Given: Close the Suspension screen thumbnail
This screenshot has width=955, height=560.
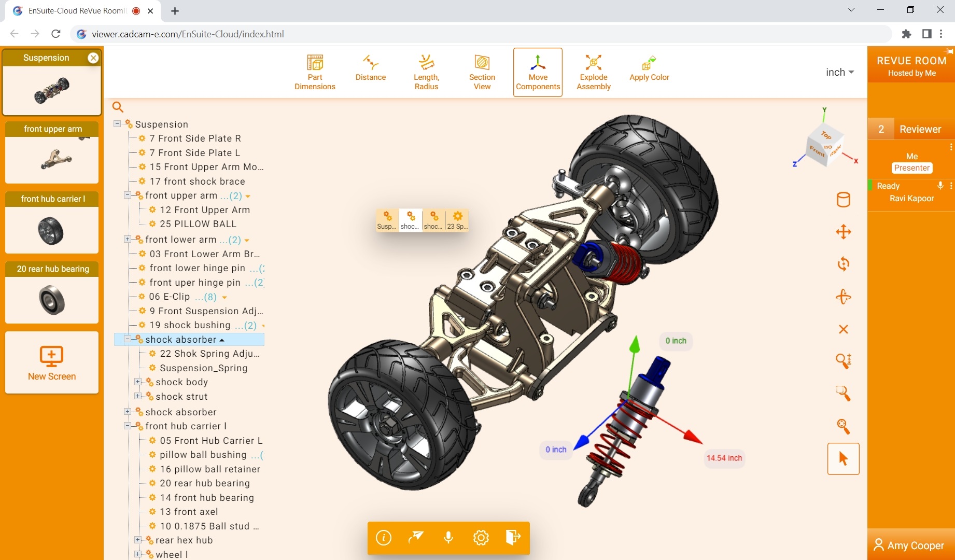Looking at the screenshot, I should [93, 58].
